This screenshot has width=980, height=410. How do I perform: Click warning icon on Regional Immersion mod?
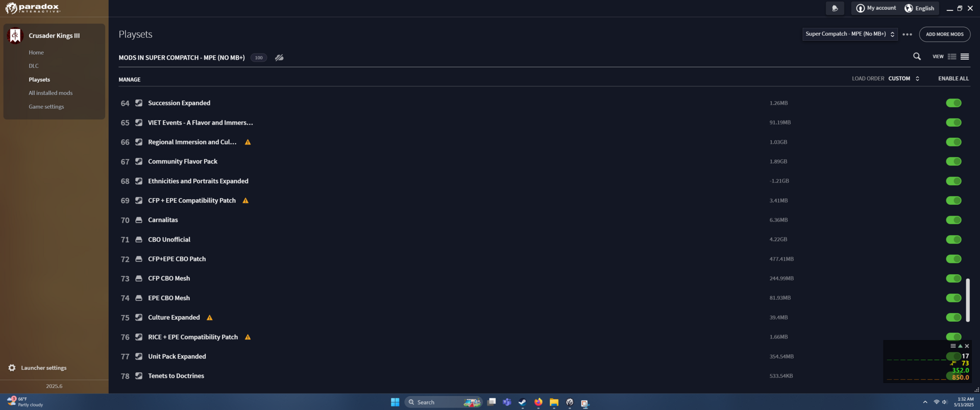tap(248, 142)
